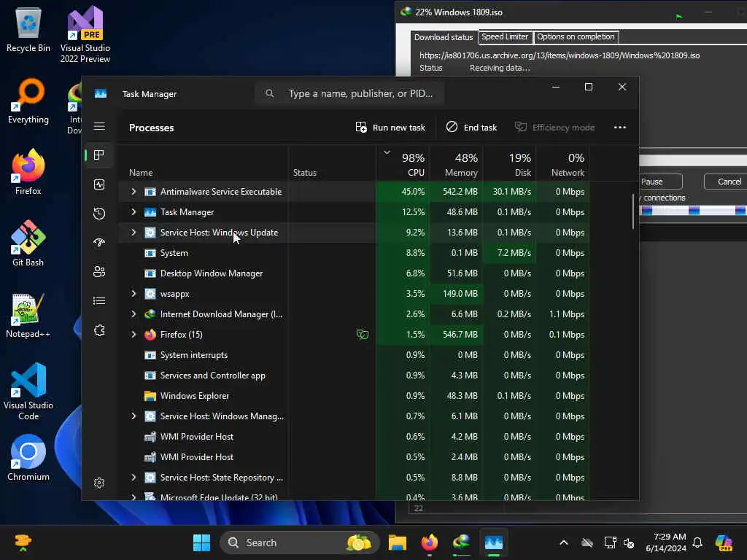This screenshot has width=747, height=560.
Task: Click the Windows Explorer folder process icon
Action: 150,396
